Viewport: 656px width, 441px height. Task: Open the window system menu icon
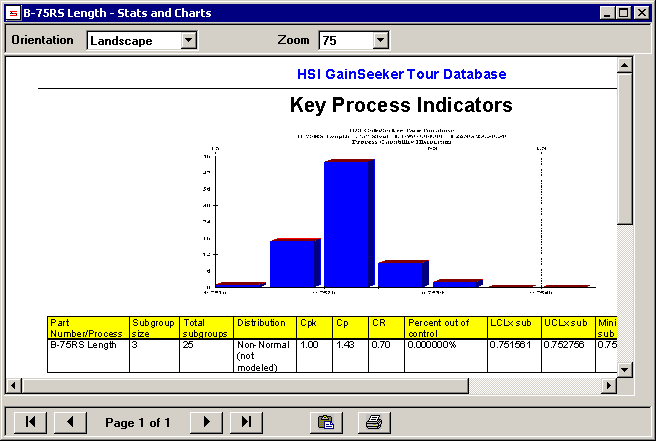(13, 13)
